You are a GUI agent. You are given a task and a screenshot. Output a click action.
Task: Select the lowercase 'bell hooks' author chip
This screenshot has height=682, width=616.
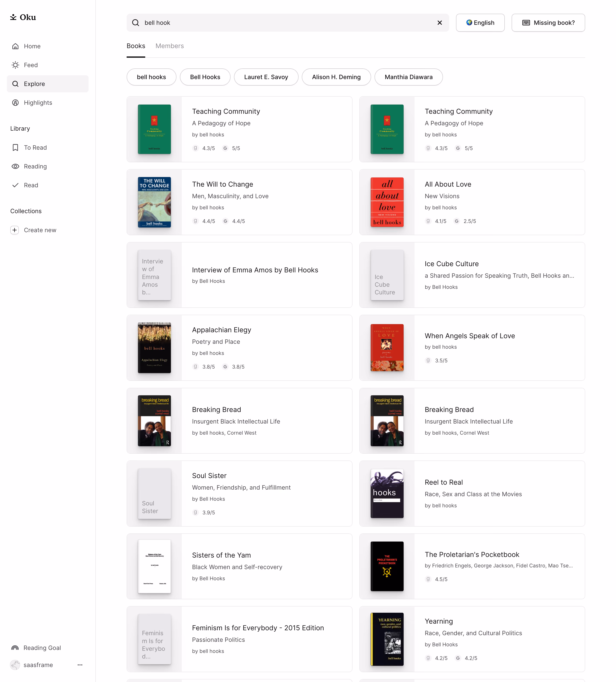(x=151, y=77)
